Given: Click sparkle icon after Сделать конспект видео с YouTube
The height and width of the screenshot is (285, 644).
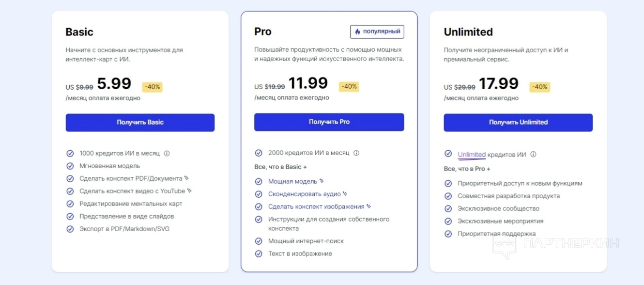Looking at the screenshot, I should (x=189, y=191).
